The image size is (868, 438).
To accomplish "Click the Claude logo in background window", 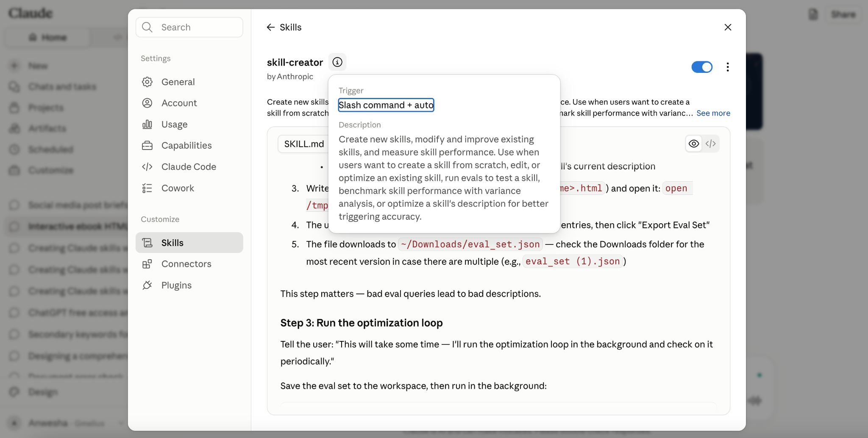I will click(31, 13).
